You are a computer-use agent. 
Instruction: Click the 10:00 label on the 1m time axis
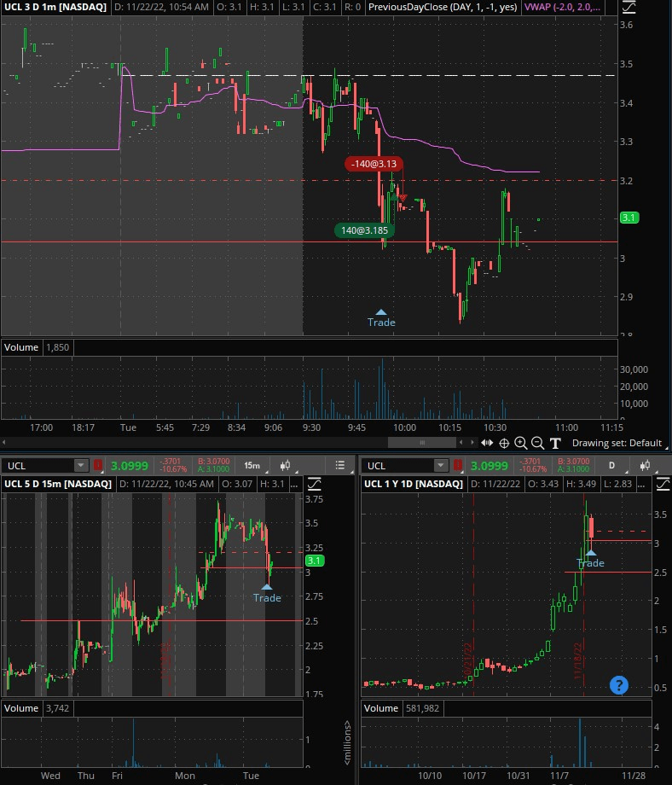(x=404, y=427)
